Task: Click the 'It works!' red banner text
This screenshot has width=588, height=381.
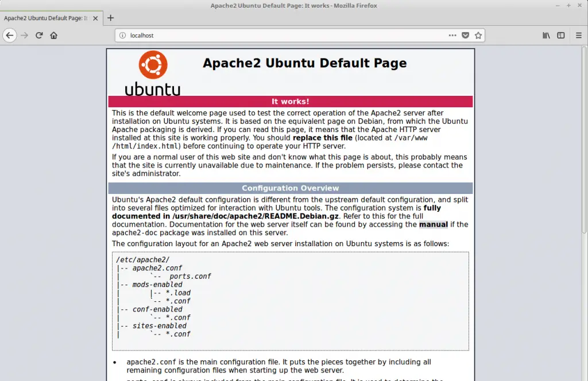Action: pos(290,102)
